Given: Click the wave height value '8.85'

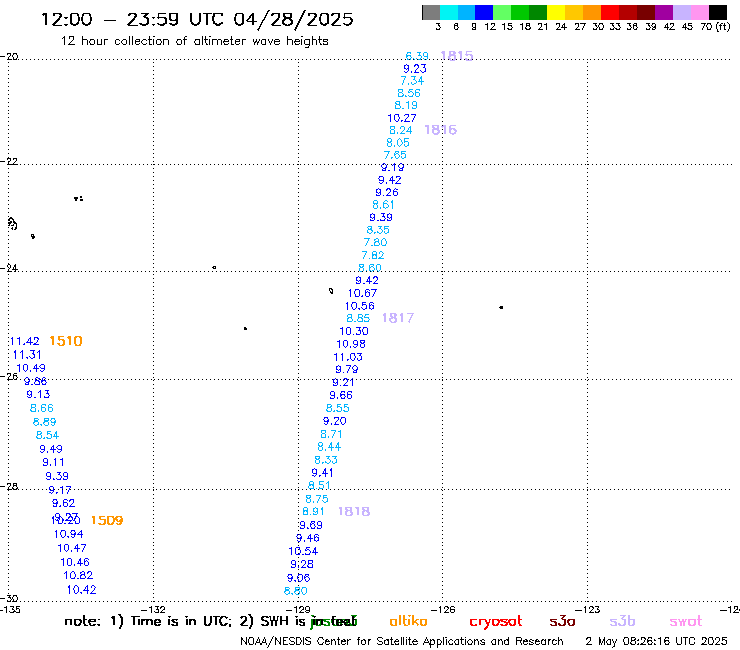Looking at the screenshot, I should 358,318.
